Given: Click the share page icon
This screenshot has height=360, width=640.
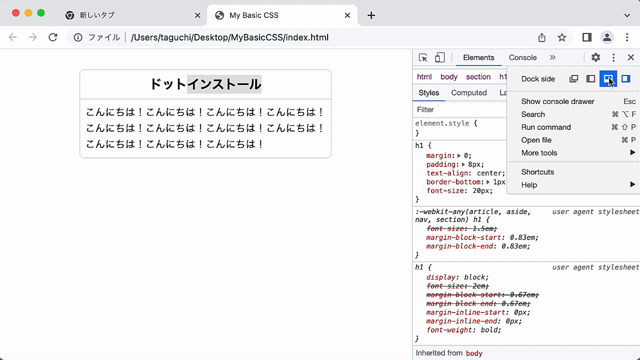Looking at the screenshot, I should point(542,38).
